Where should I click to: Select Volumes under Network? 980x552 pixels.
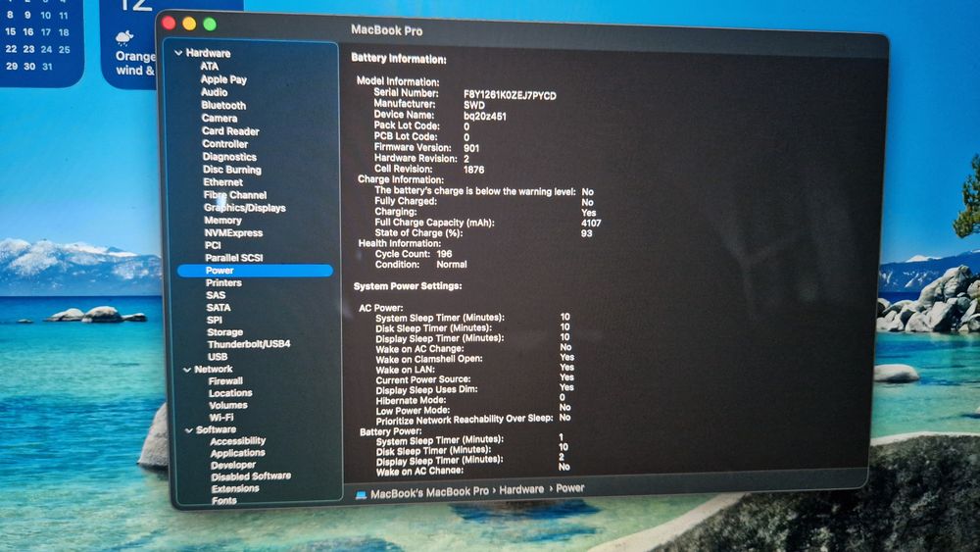click(x=228, y=405)
